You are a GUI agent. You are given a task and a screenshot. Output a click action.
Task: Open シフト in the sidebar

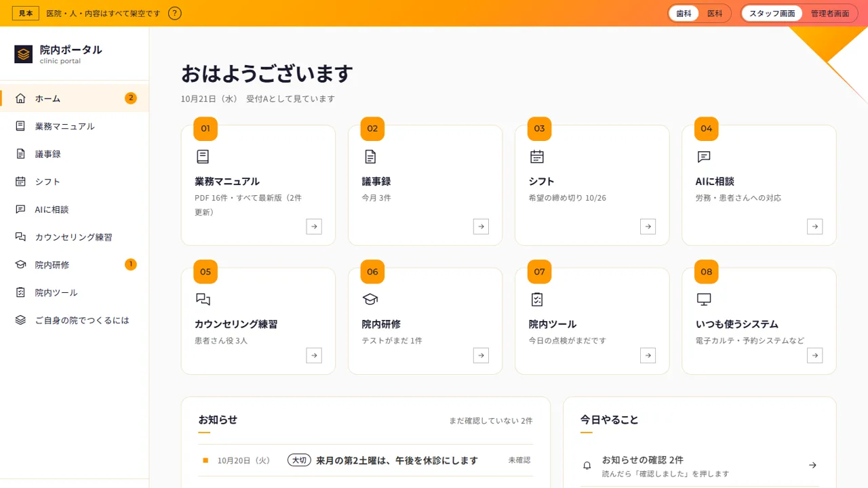pyautogui.click(x=75, y=182)
